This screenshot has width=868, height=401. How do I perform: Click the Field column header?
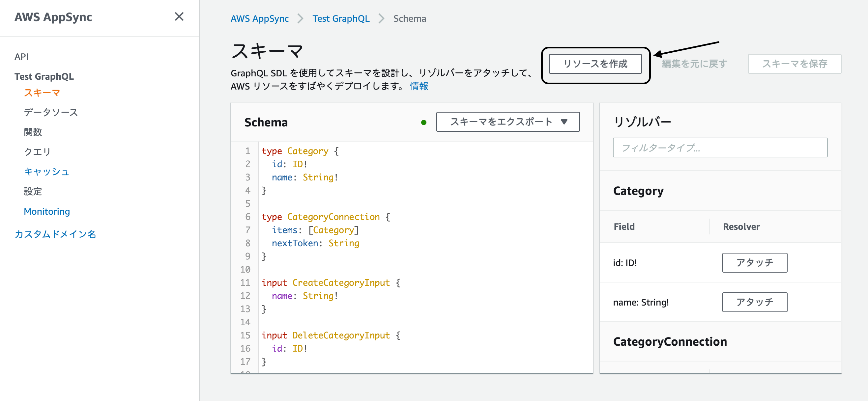[x=624, y=227]
